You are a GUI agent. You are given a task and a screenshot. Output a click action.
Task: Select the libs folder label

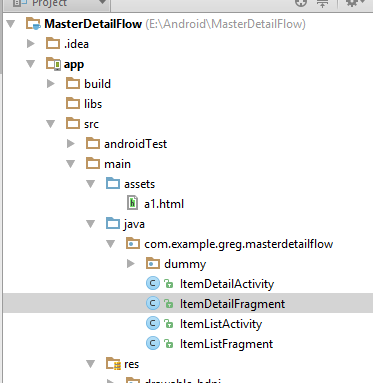[93, 104]
